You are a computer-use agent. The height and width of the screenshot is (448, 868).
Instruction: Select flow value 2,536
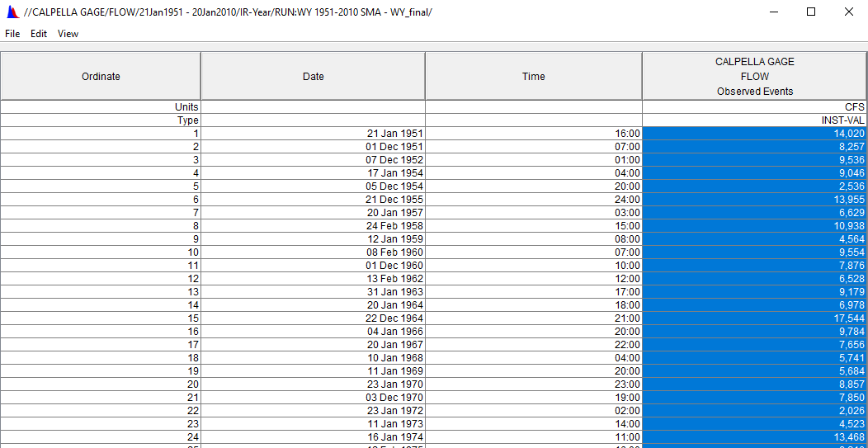tap(754, 186)
